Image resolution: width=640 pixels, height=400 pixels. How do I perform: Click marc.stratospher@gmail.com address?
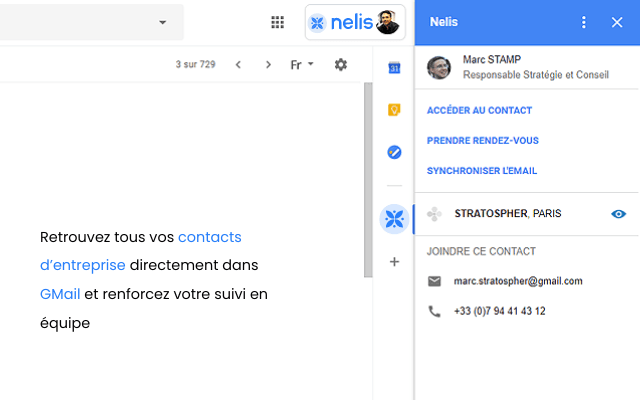click(x=518, y=281)
